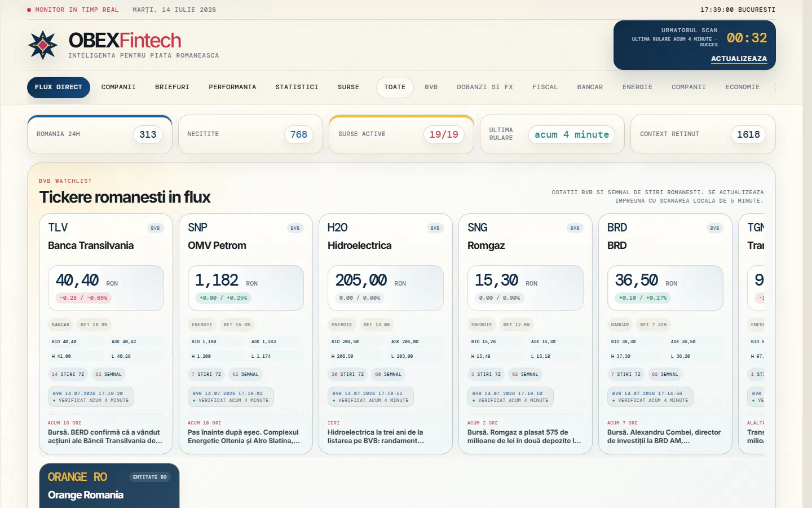Click the TLV price 40,40 RON
The height and width of the screenshot is (508, 812).
pyautogui.click(x=87, y=281)
